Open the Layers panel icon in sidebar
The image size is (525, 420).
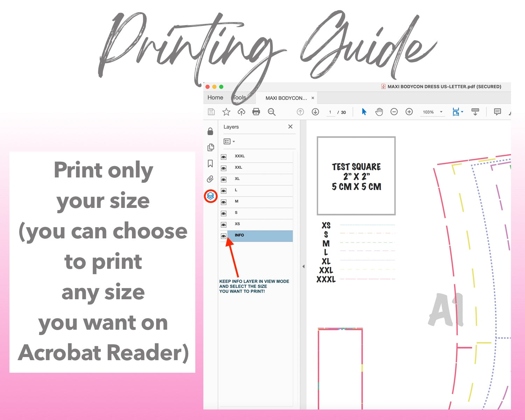(210, 196)
